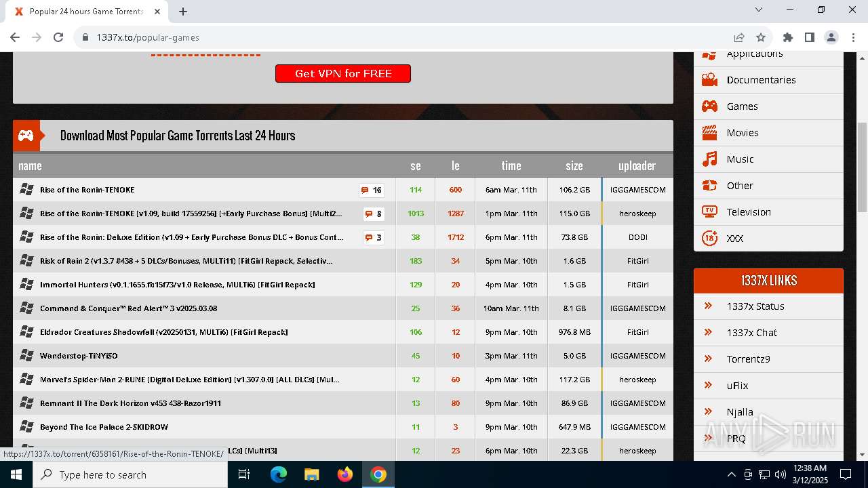The height and width of the screenshot is (488, 868).
Task: Open the Games category link
Action: pos(742,106)
